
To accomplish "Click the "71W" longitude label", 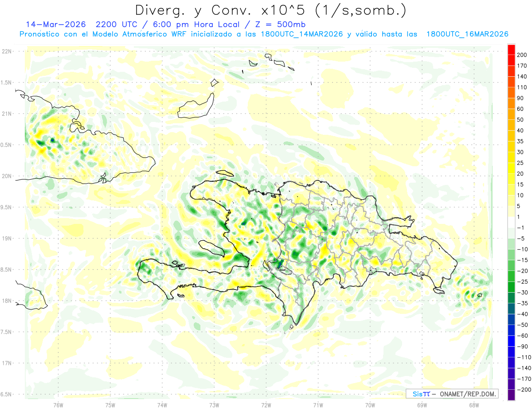I will pyautogui.click(x=318, y=405).
